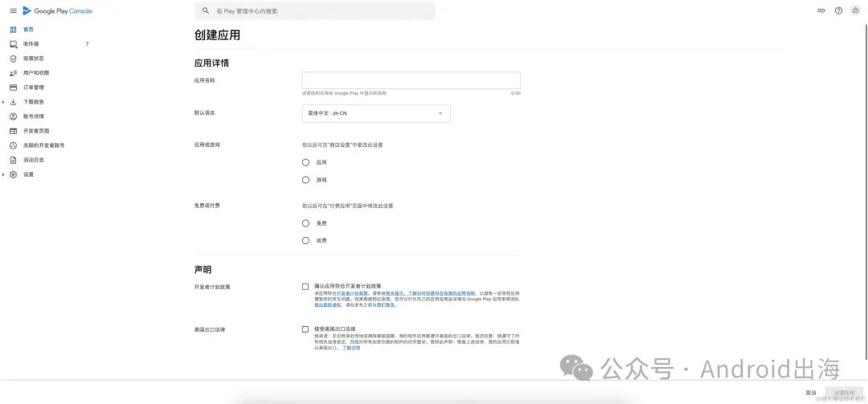Open 用户和权限 in the sidebar
Viewport: 868px width, 404px height.
[x=36, y=73]
